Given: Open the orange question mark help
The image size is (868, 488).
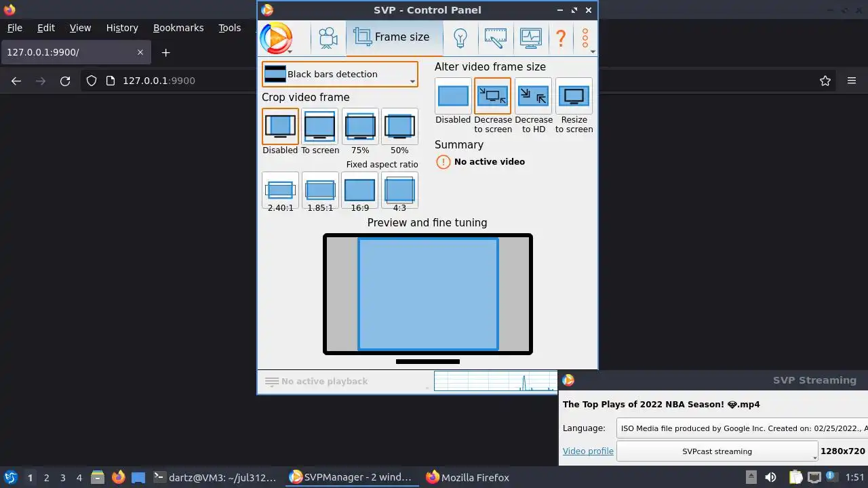Looking at the screenshot, I should coord(561,37).
